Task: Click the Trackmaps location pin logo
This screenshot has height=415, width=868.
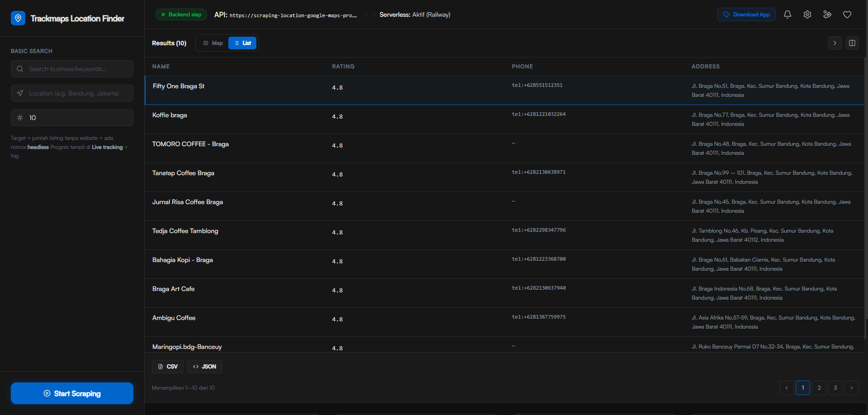Action: coord(18,18)
